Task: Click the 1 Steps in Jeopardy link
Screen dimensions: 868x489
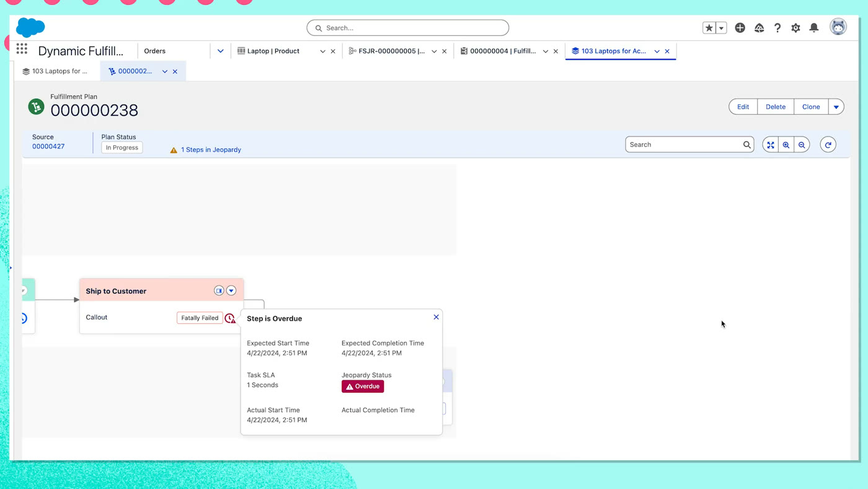Action: coord(211,150)
